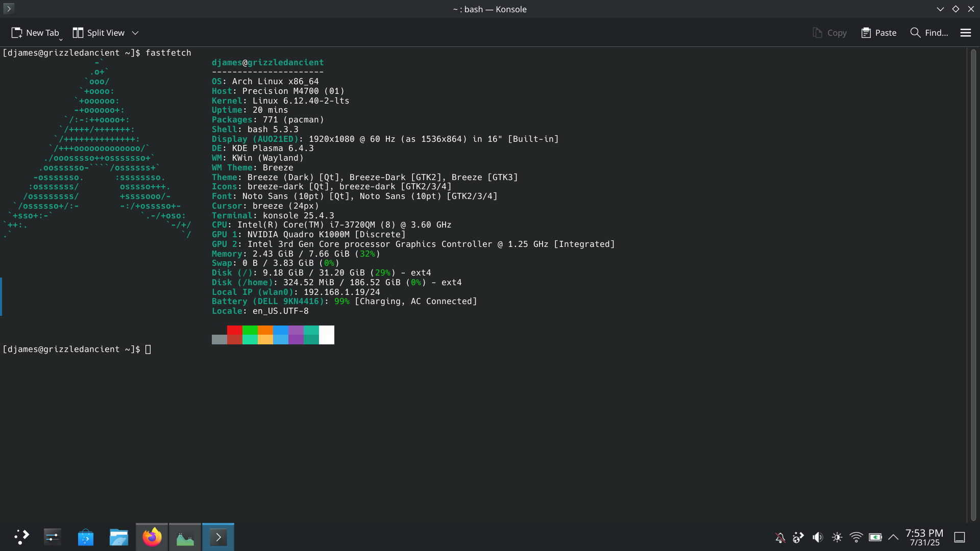Click the 'Linux 6.12.40-2-lts' kernel text
This screenshot has height=551, width=980.
tap(301, 101)
